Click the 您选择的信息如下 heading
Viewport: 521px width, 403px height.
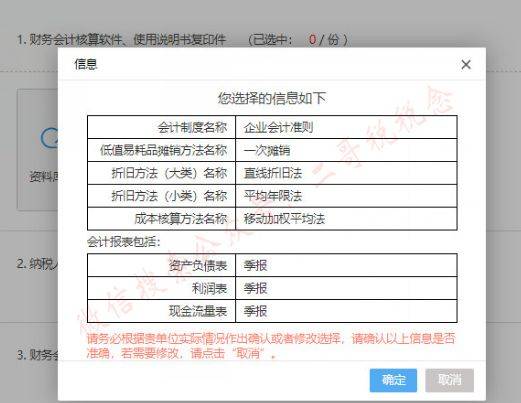coord(272,98)
